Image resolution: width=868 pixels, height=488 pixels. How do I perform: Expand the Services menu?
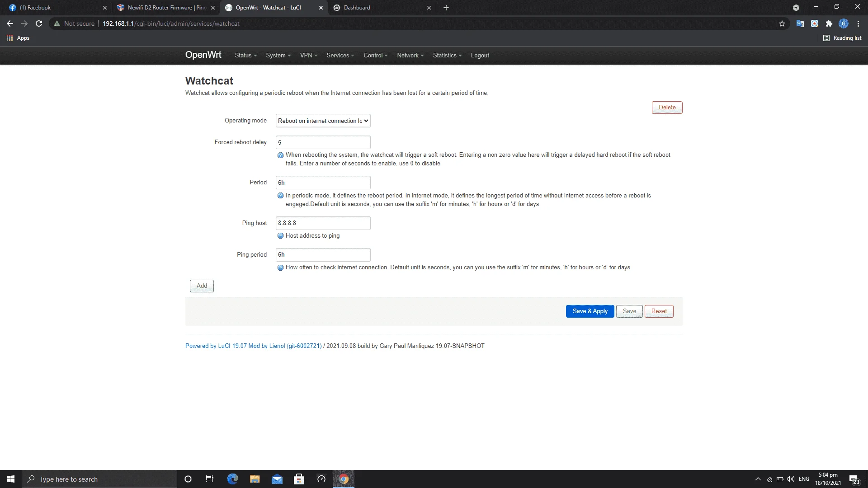pyautogui.click(x=340, y=56)
